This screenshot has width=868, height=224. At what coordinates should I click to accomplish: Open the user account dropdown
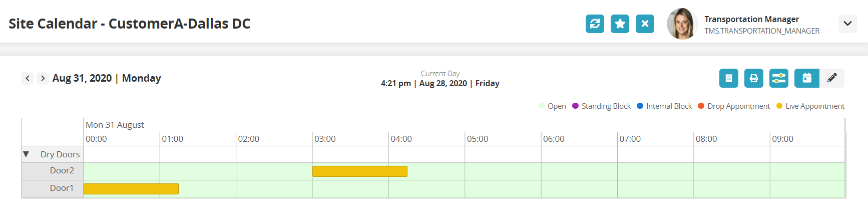847,24
